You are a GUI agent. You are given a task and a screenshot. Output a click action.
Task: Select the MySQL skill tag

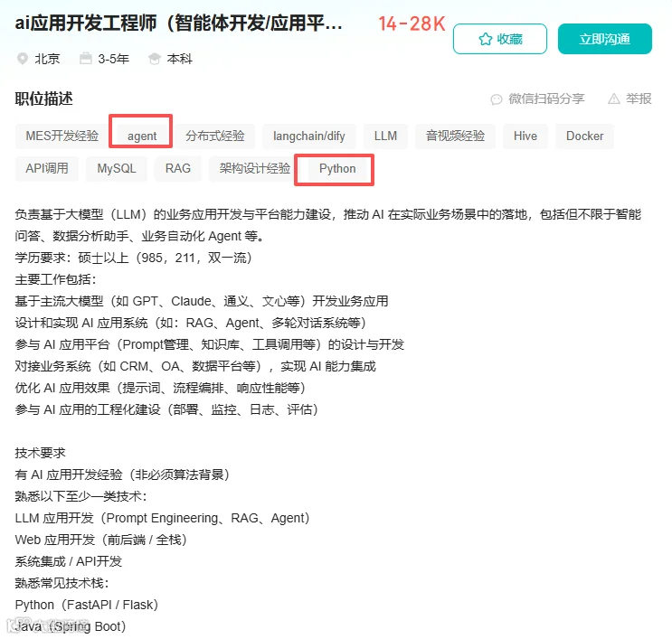[x=117, y=169]
